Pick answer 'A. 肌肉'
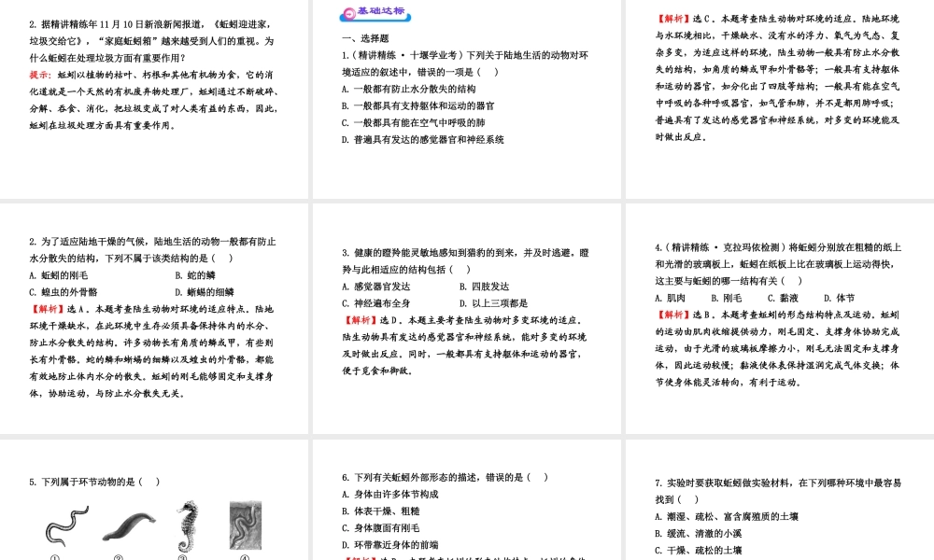Screen dimensions: 934x560 tap(670, 298)
